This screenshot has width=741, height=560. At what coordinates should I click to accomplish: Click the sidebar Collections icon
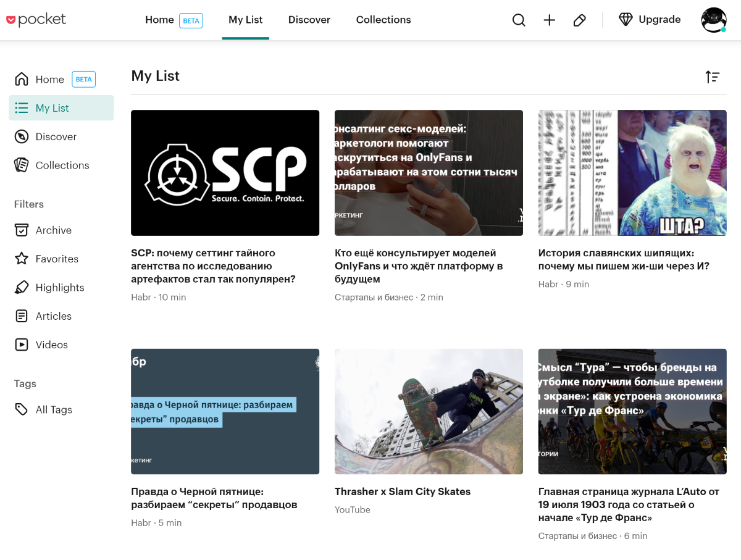point(22,165)
